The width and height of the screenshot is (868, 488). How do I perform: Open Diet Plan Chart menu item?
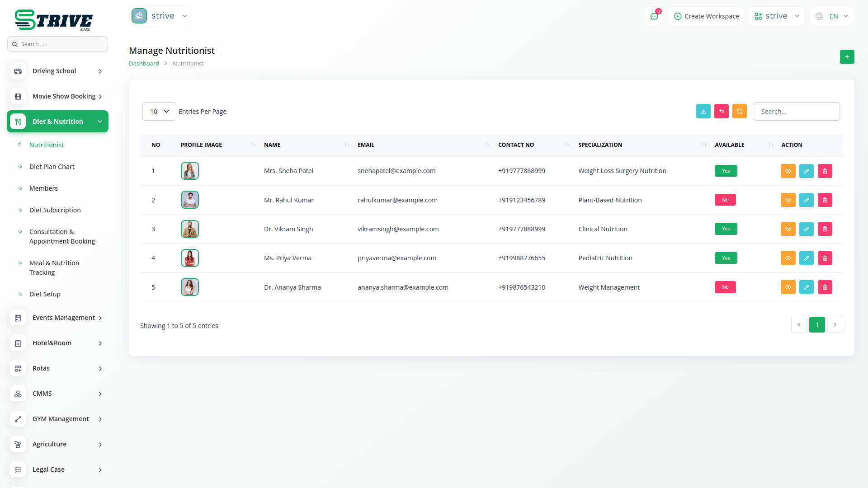point(52,167)
